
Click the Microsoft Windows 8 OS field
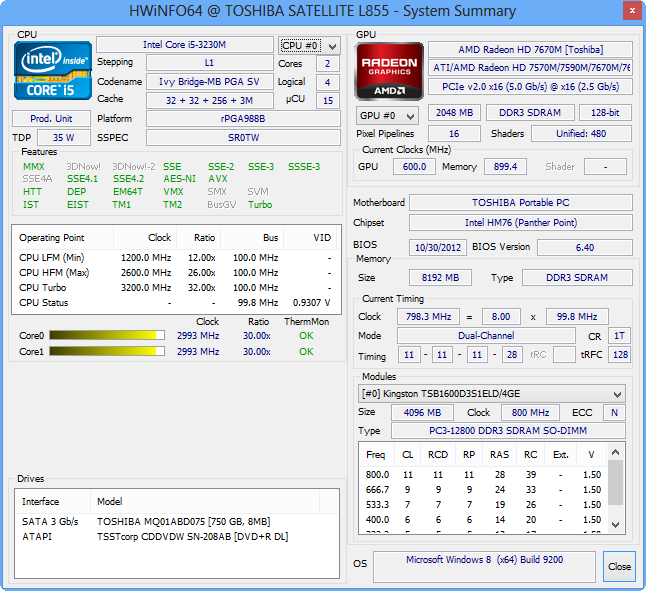click(484, 566)
